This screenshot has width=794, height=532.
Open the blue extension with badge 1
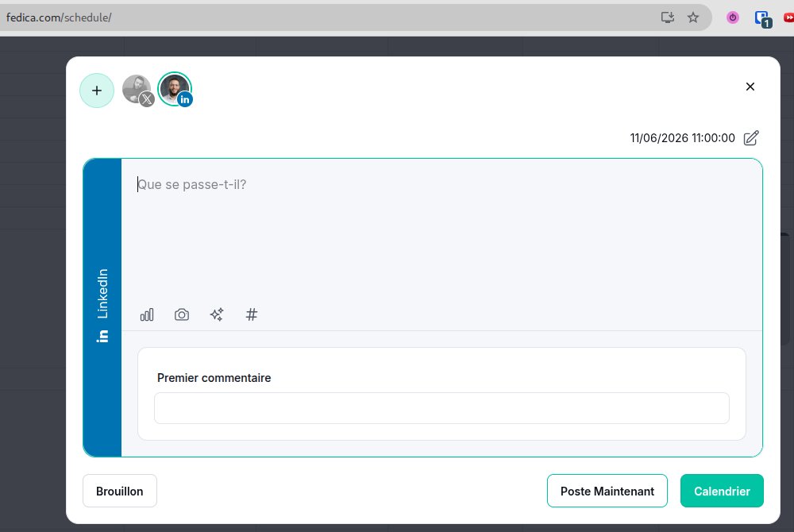coord(762,19)
